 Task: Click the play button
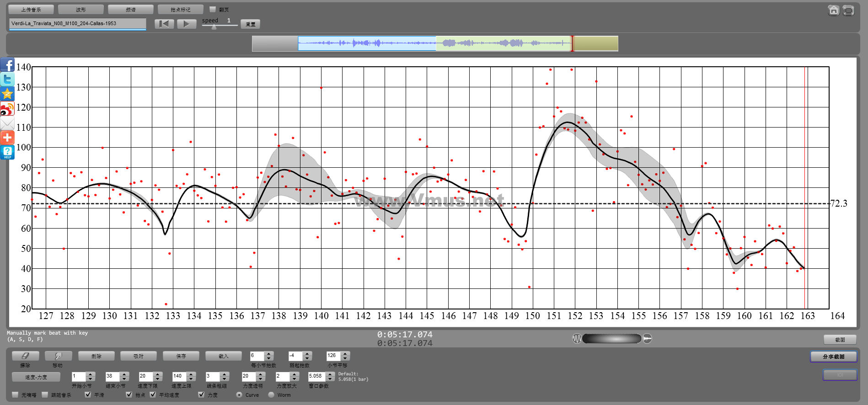pos(187,24)
